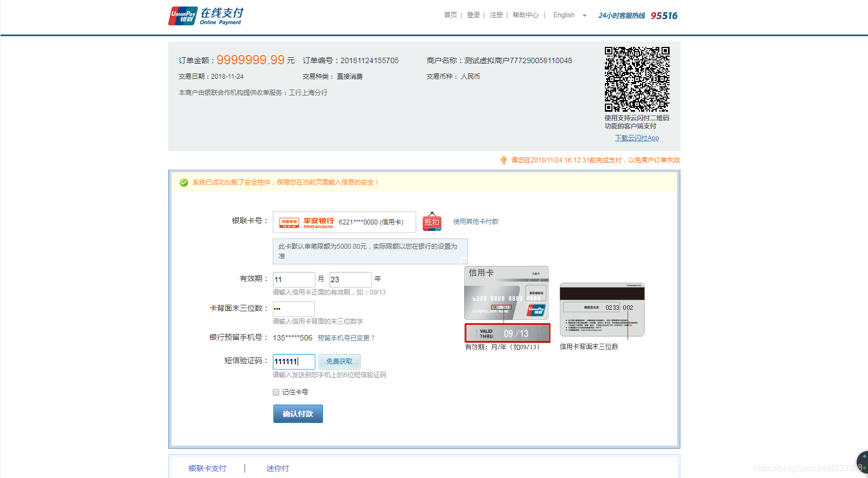
Task: Click the lightbulb deadline notice icon
Action: [504, 160]
